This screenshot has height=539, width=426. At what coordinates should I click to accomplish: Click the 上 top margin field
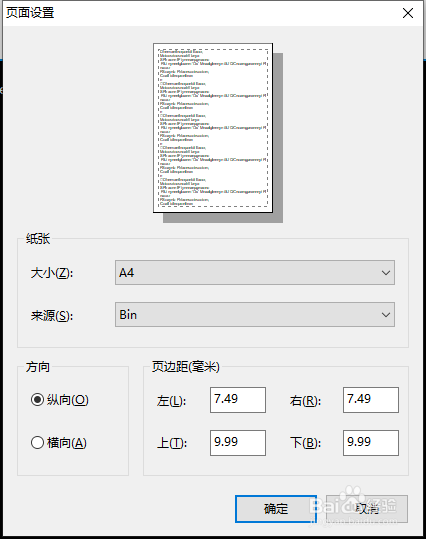(x=238, y=443)
